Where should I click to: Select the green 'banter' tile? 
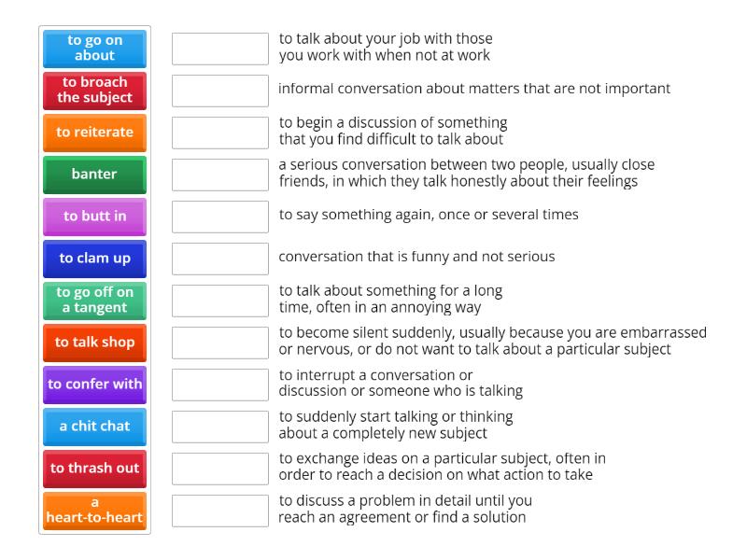(94, 175)
